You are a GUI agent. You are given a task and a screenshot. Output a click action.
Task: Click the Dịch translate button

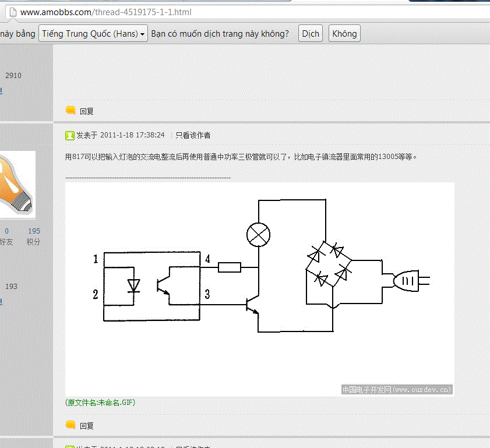coord(311,33)
